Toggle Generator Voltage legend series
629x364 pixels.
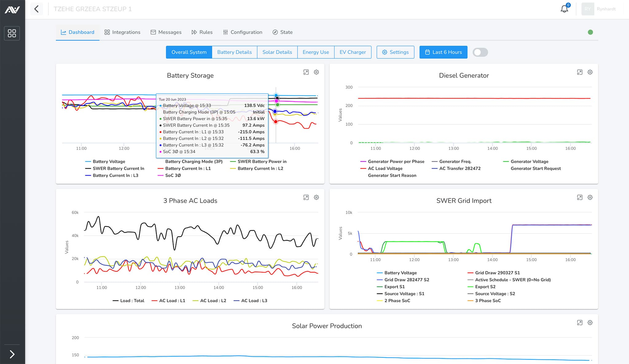(526, 161)
